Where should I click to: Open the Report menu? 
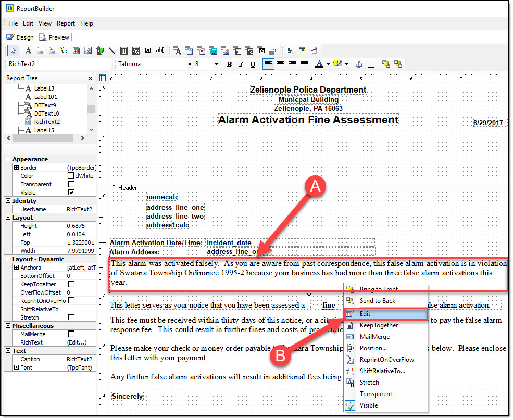(66, 23)
